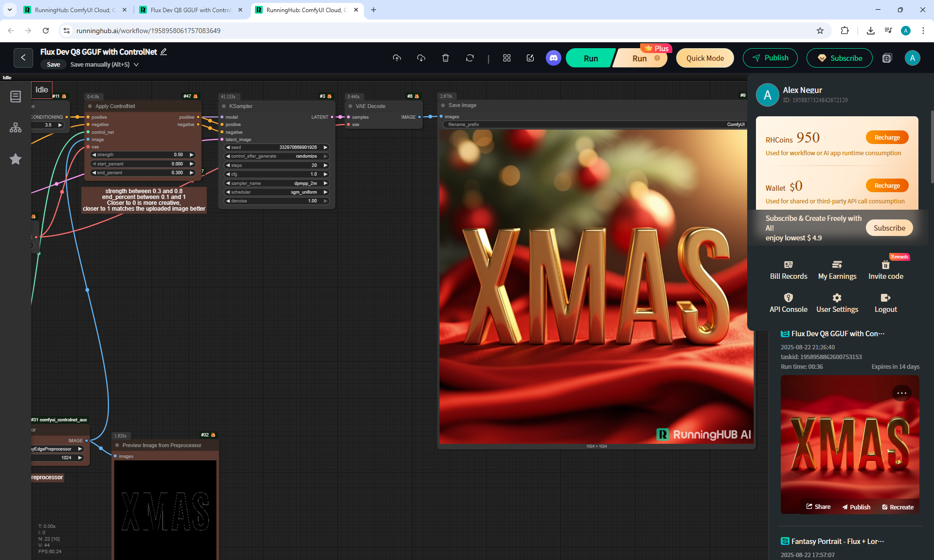
Task: Click the refresh workflow icon
Action: (x=469, y=58)
